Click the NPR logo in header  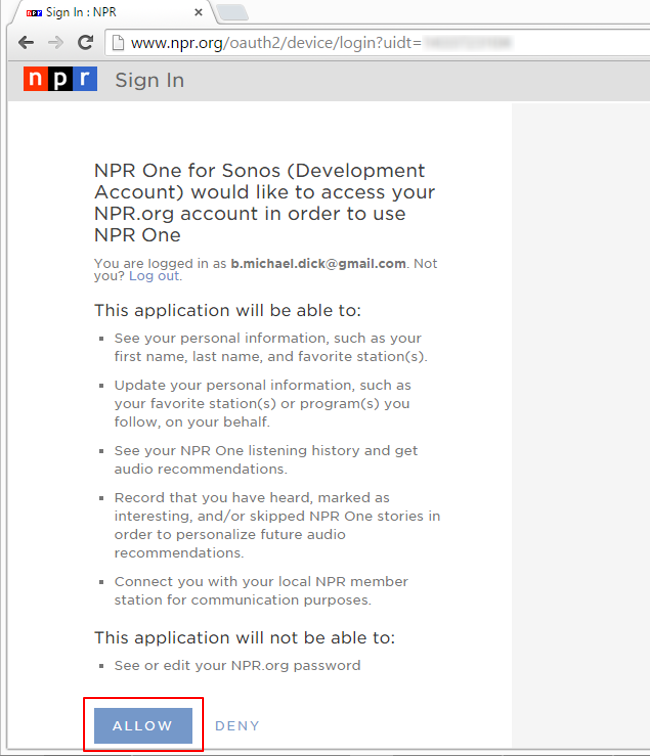coord(60,79)
